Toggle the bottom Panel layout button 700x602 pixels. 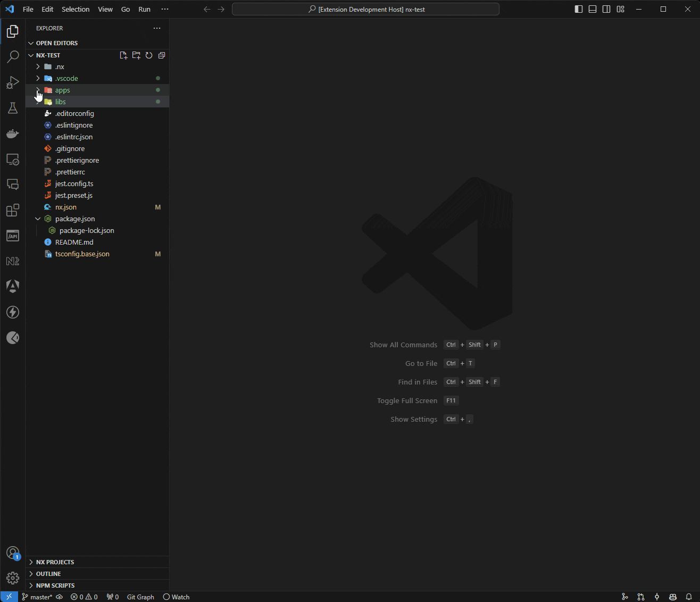[593, 9]
